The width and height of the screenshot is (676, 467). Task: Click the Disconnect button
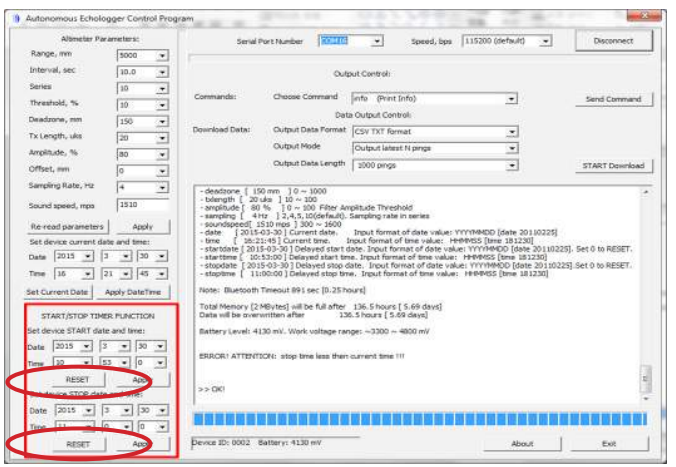[613, 42]
